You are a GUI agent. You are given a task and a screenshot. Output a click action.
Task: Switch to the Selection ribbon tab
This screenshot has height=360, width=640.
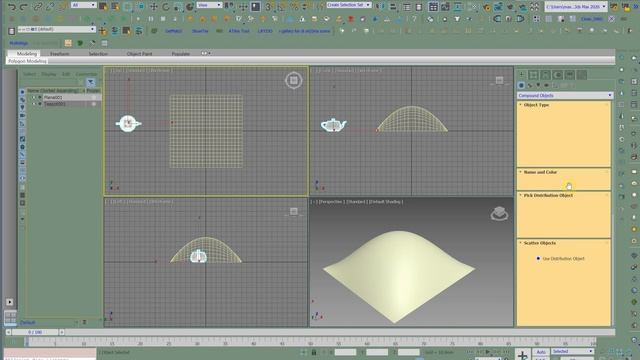[x=98, y=53]
